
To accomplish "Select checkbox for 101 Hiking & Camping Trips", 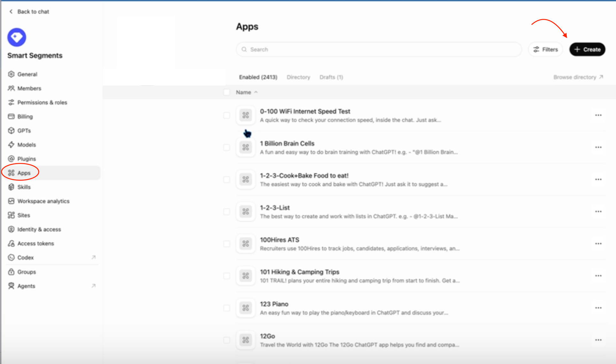I will (x=227, y=276).
